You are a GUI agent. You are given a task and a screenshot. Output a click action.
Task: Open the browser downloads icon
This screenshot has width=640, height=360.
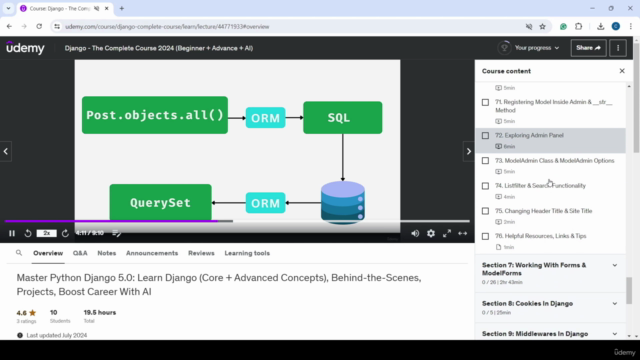(x=600, y=27)
